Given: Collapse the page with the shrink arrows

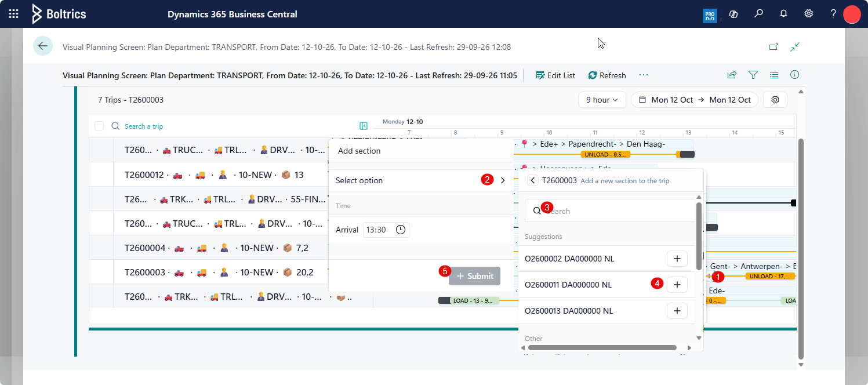Looking at the screenshot, I should click(x=795, y=46).
